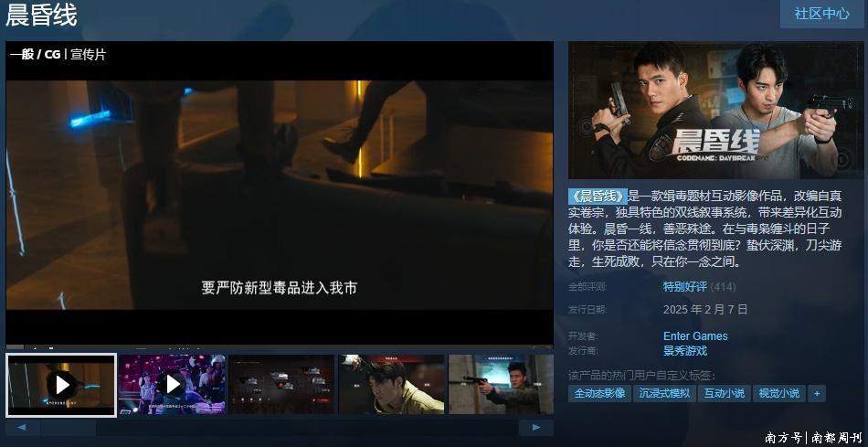The width and height of the screenshot is (868, 447).
Task: Open developer Enter Games link
Action: (x=695, y=336)
